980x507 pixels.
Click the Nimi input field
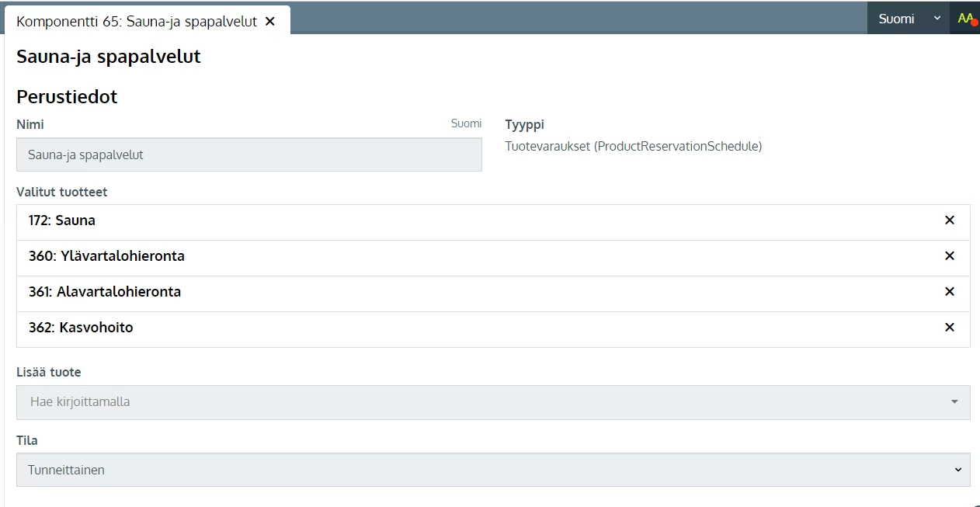(249, 155)
